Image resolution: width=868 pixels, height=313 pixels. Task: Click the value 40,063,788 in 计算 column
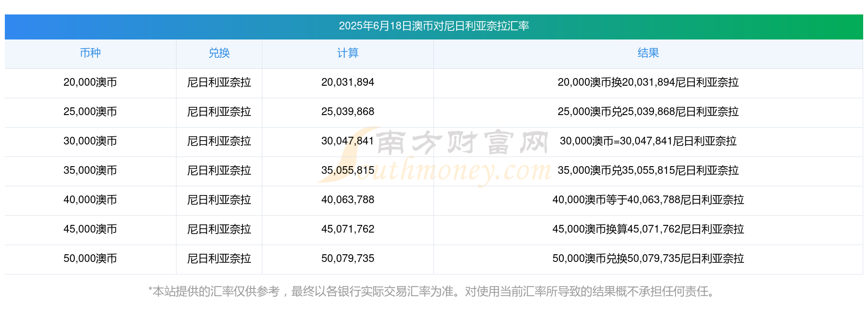click(x=348, y=200)
